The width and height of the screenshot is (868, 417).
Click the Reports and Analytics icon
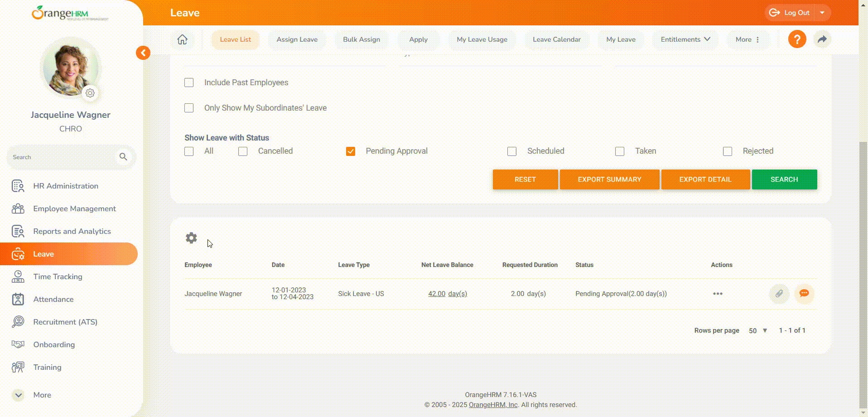[18, 231]
